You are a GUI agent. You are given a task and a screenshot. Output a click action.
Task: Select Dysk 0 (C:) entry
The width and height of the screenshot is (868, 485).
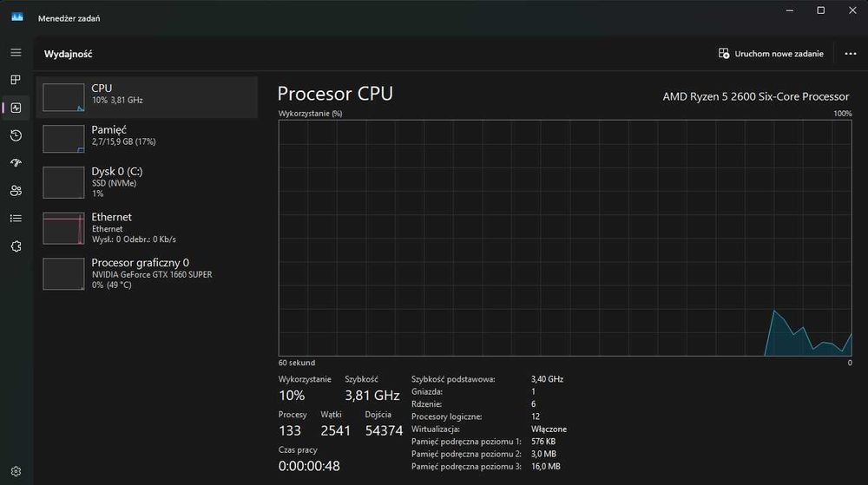pos(147,182)
